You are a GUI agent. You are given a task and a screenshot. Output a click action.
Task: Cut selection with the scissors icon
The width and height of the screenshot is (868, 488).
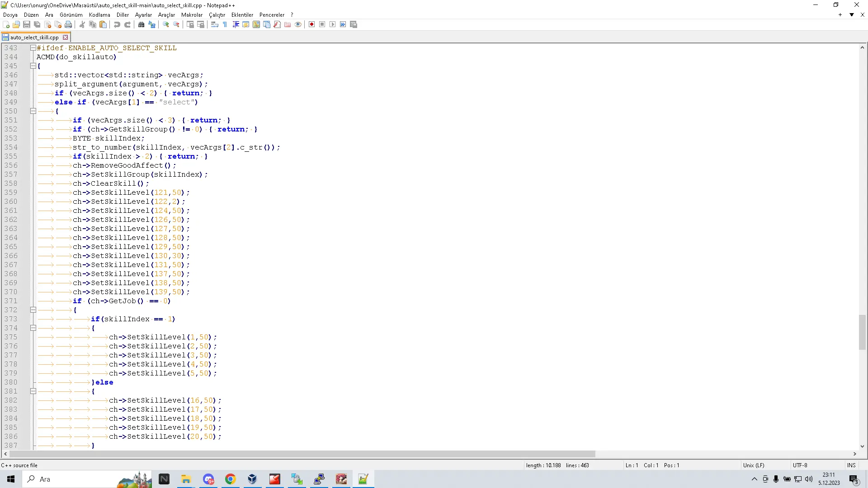82,24
